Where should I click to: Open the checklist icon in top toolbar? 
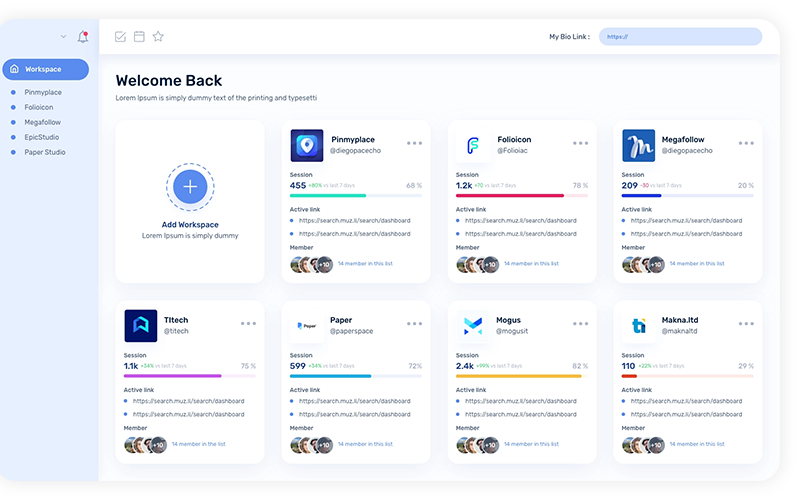(x=121, y=37)
